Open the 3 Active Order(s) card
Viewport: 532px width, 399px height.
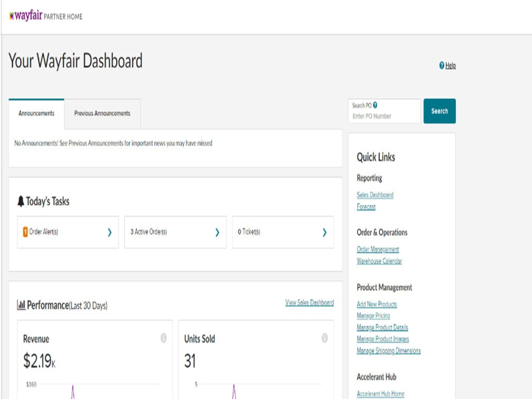click(176, 232)
